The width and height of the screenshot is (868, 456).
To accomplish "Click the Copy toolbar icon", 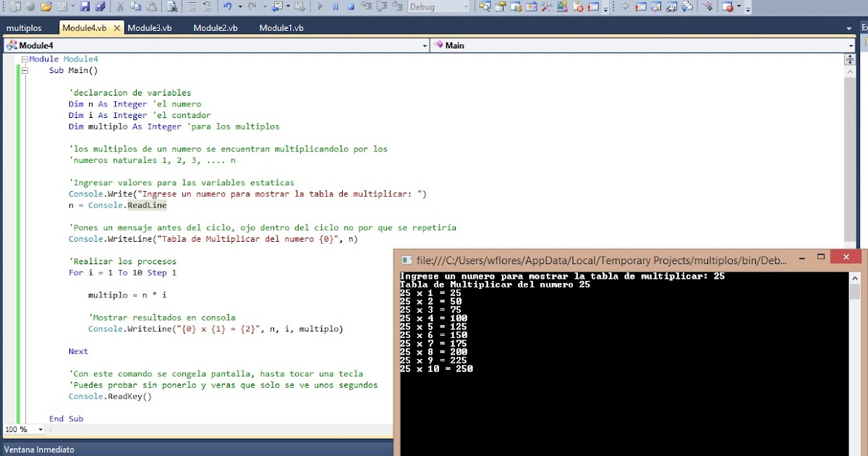I will [x=137, y=7].
